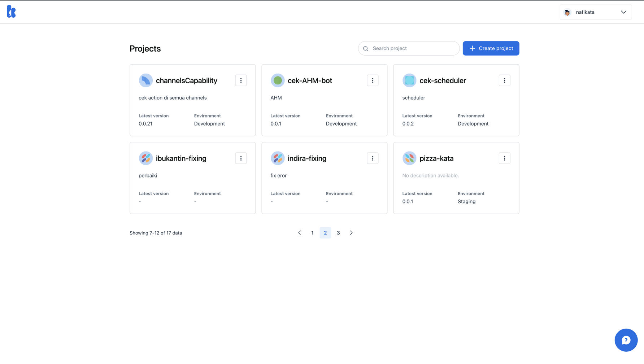The height and width of the screenshot is (364, 644).
Task: Go to next page arrow
Action: point(351,233)
